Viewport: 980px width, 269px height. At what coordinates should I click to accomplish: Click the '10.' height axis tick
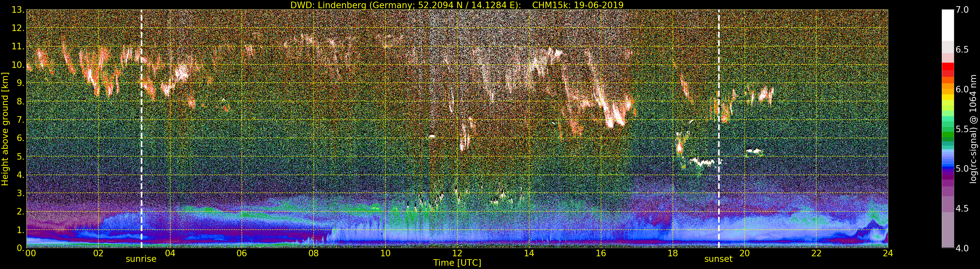tap(18, 65)
